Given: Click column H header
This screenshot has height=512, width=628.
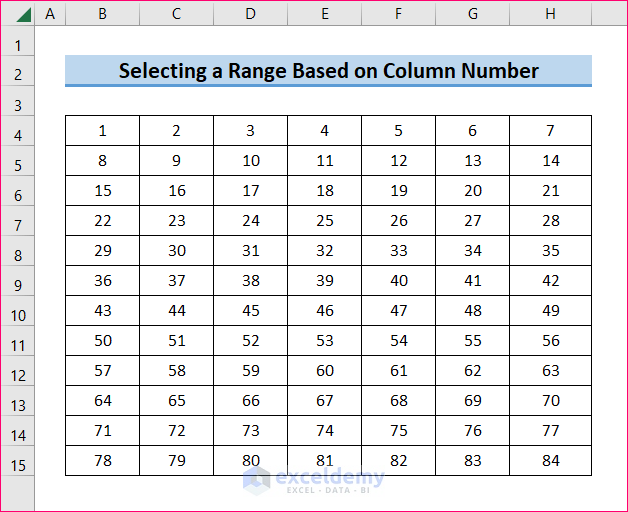Looking at the screenshot, I should click(550, 14).
